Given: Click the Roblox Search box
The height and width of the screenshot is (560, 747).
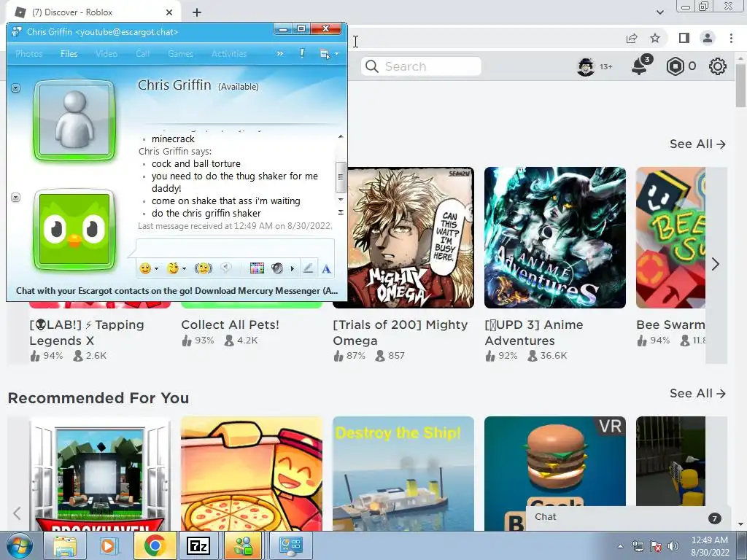Looking at the screenshot, I should pyautogui.click(x=421, y=66).
